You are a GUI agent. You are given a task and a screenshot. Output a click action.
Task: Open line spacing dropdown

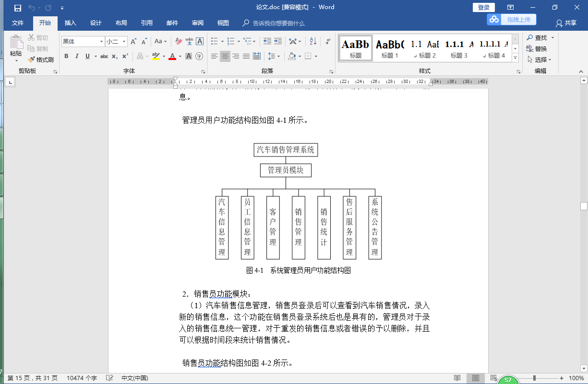274,56
